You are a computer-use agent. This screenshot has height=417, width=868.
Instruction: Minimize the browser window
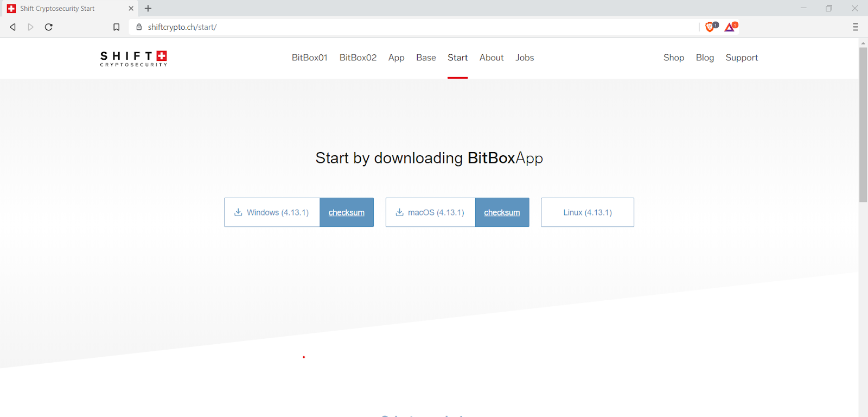(x=803, y=8)
